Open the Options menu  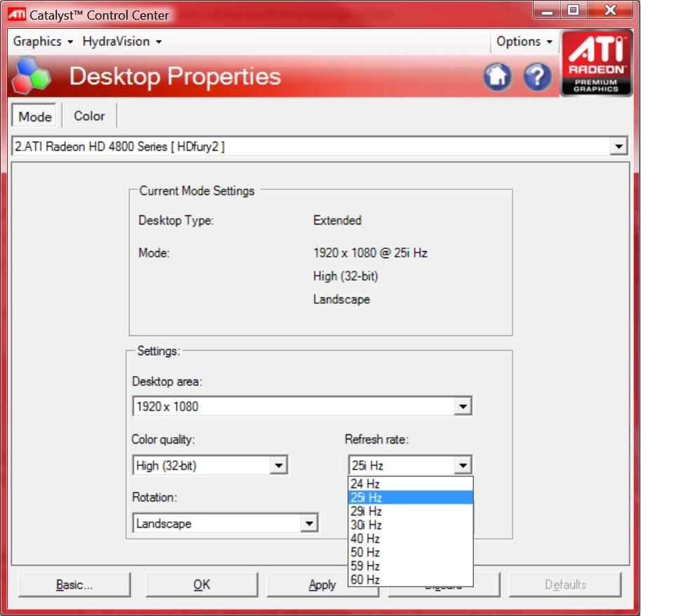pos(524,41)
